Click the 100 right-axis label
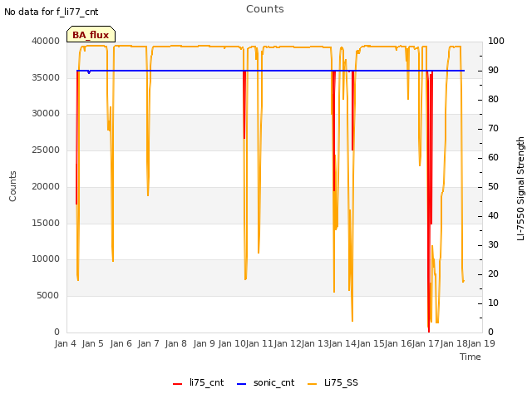This screenshot has width=532, height=399. tap(496, 41)
